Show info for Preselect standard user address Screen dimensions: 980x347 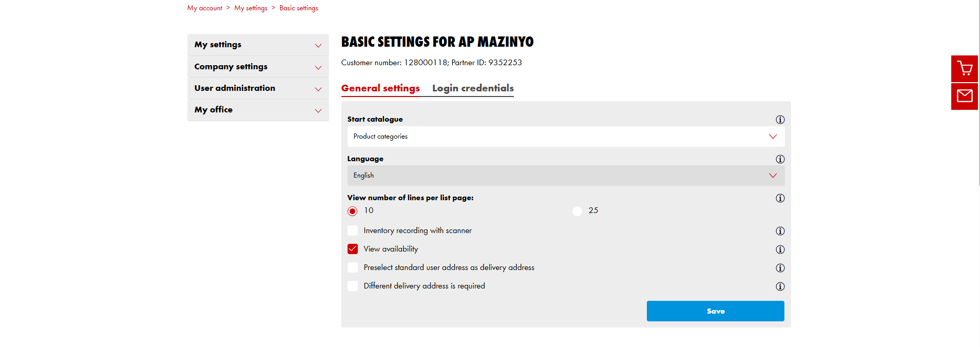(x=780, y=268)
